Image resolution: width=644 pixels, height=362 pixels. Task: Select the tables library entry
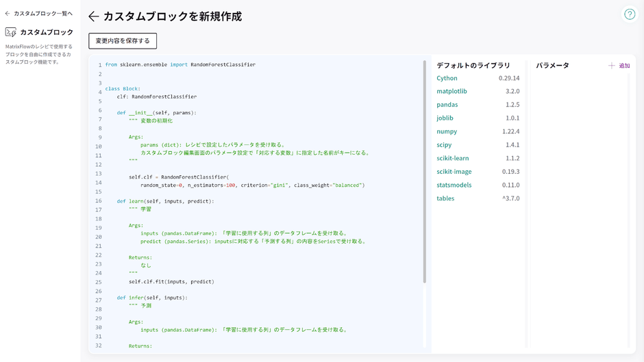445,198
